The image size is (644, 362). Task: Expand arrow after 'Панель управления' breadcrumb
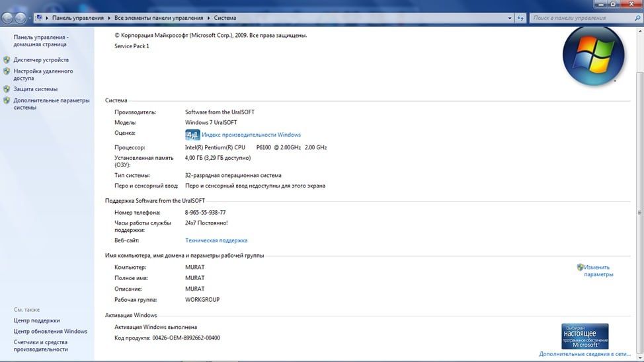point(109,18)
